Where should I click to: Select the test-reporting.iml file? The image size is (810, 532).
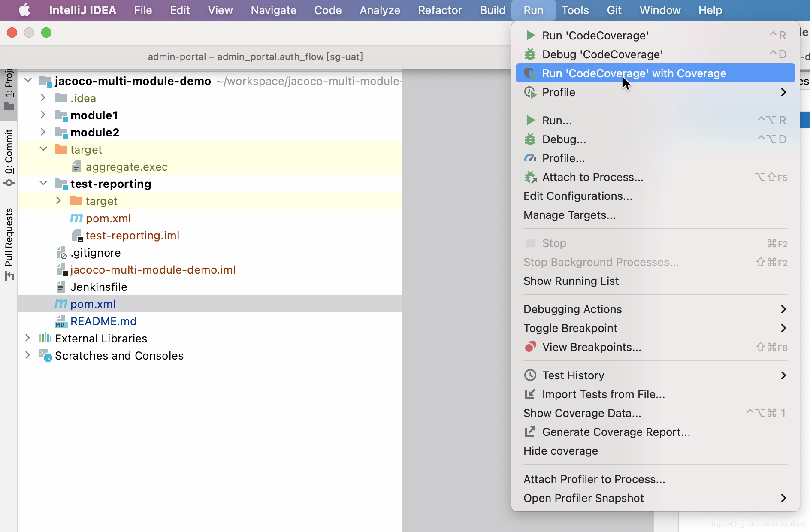tap(133, 236)
